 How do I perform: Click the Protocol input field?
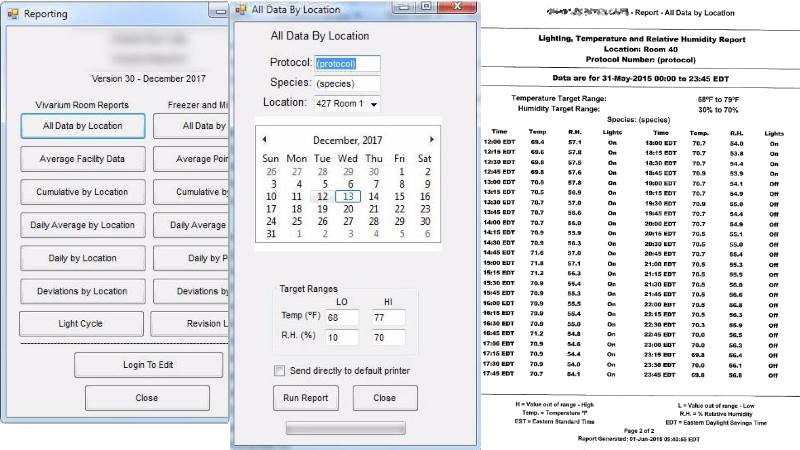pos(347,63)
